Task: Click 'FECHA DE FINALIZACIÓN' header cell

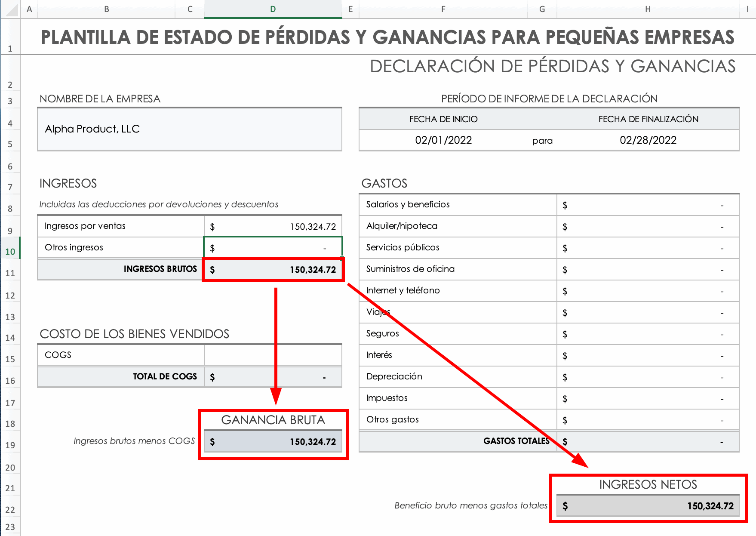Action: click(648, 119)
